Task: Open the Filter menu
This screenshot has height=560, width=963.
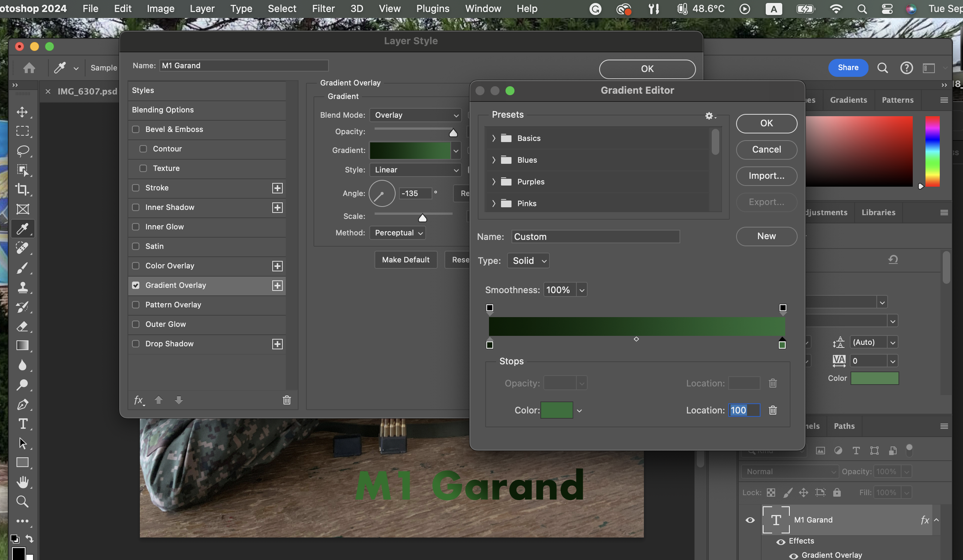Action: coord(323,8)
